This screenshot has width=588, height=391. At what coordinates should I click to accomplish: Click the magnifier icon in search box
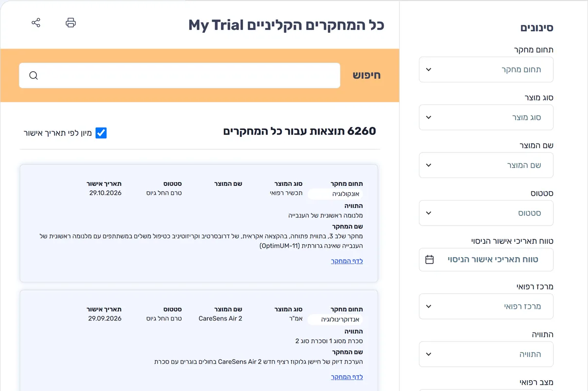33,76
